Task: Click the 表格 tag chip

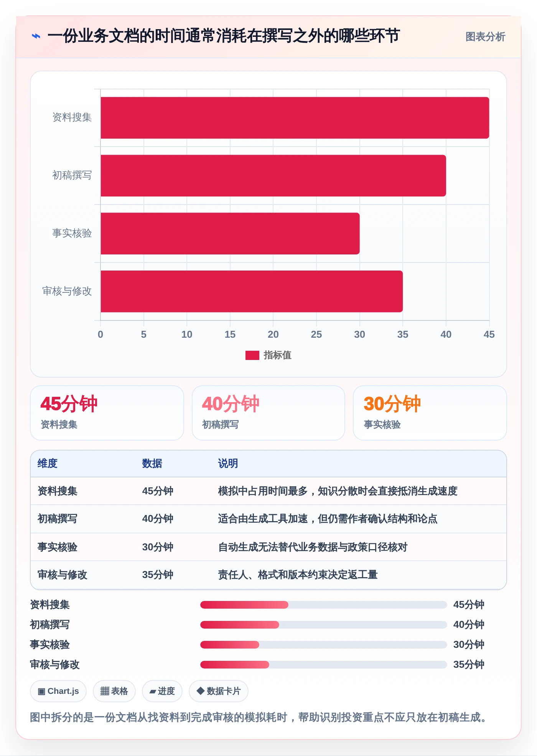Action: 114,691
